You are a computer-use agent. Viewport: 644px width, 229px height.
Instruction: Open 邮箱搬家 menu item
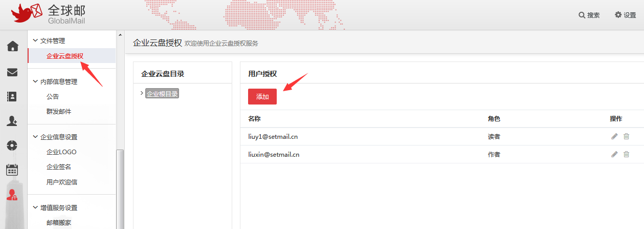(59, 222)
